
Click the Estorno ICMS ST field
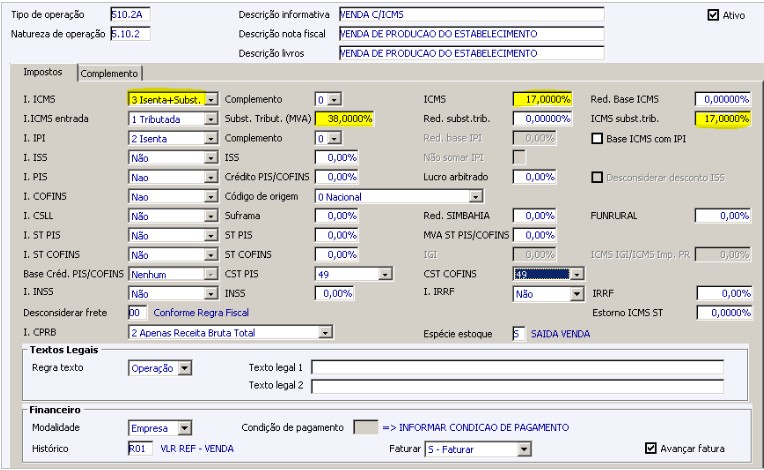pyautogui.click(x=724, y=313)
